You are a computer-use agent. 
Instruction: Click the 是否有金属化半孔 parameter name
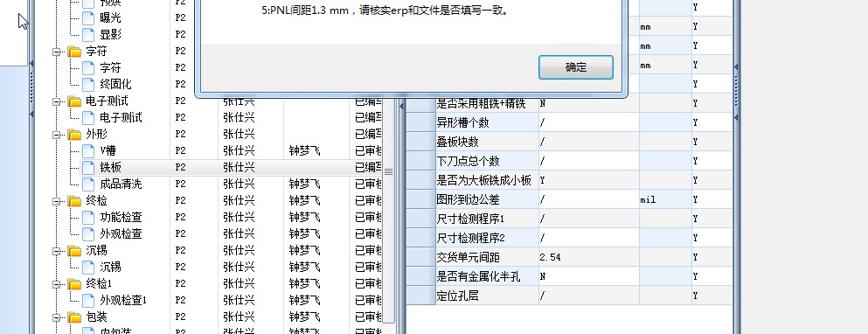click(x=479, y=276)
